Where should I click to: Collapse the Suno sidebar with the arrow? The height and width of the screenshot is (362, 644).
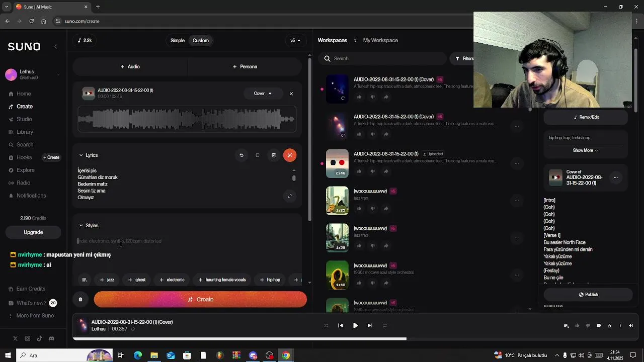[x=55, y=46]
